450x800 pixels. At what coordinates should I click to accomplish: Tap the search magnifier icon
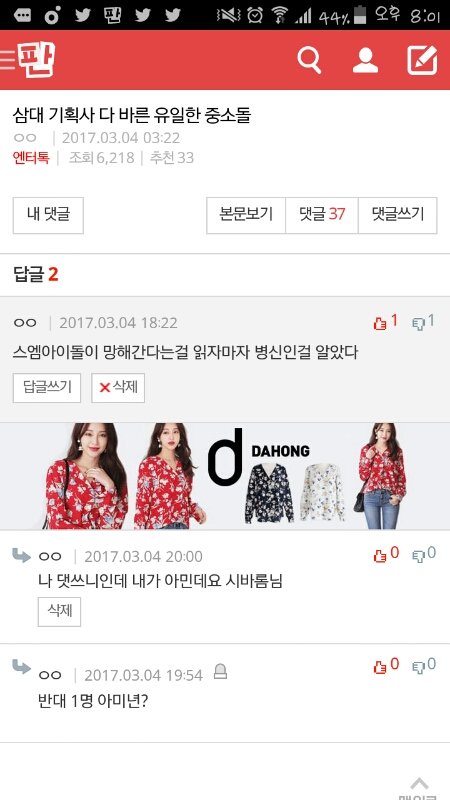tap(309, 60)
